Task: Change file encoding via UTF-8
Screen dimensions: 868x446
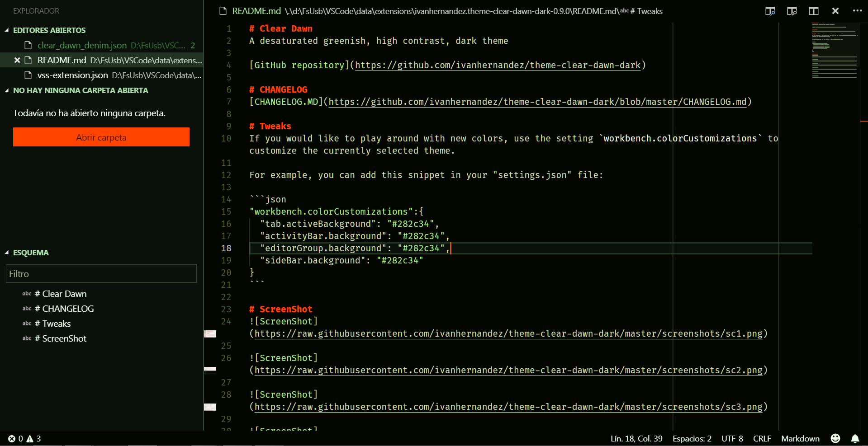Action: [732, 439]
